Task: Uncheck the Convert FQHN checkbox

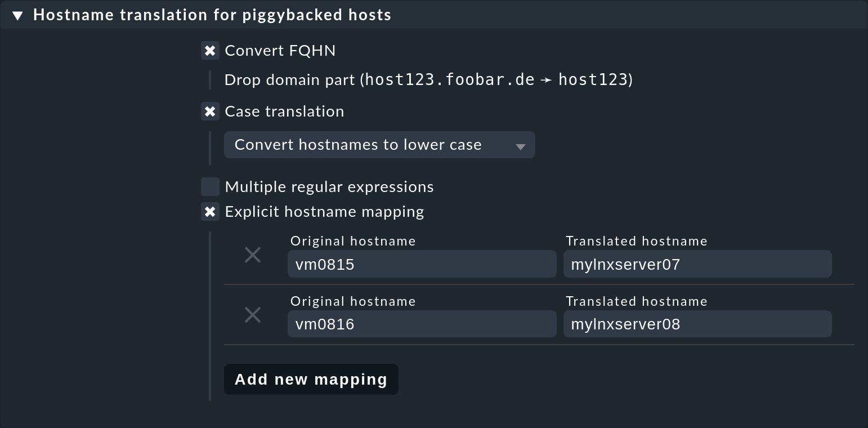Action: pyautogui.click(x=210, y=51)
